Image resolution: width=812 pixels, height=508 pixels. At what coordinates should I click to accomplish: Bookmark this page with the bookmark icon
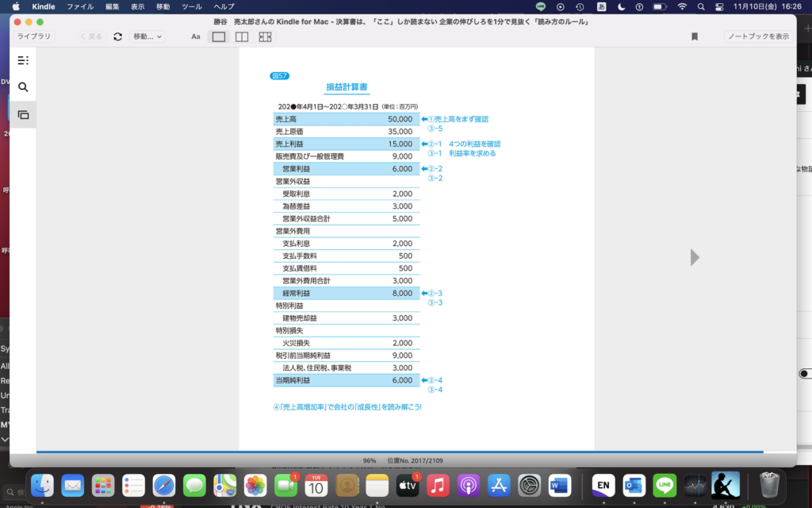pos(695,37)
